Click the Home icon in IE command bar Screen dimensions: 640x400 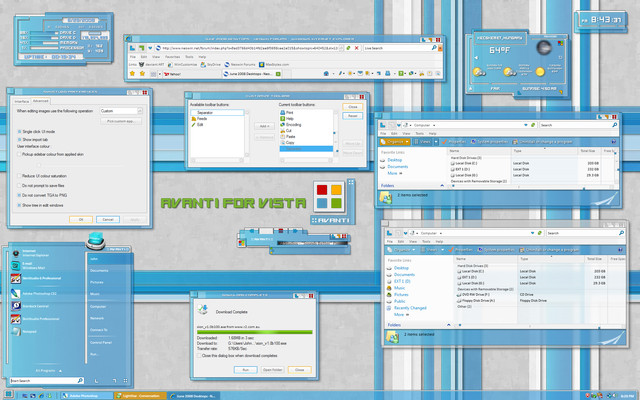tap(326, 73)
